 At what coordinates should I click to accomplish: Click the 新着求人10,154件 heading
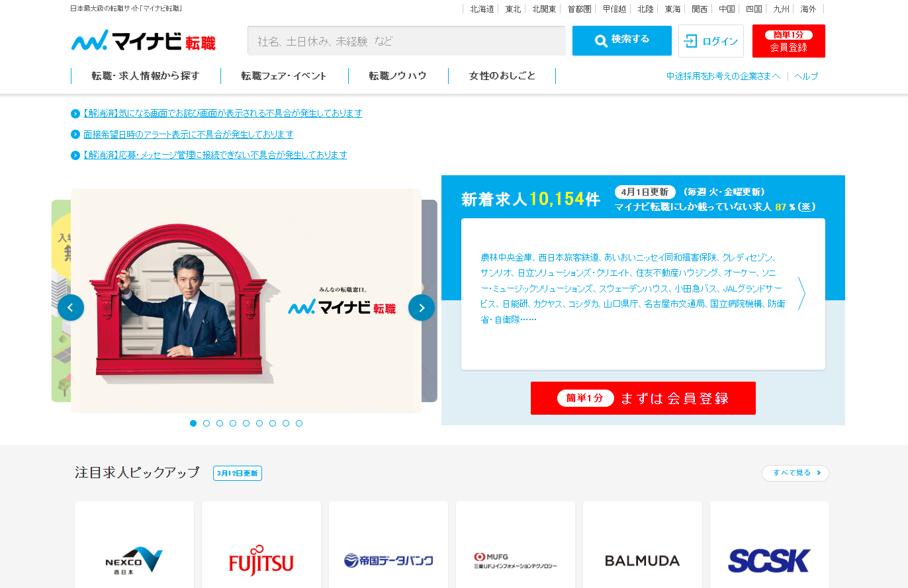click(531, 198)
